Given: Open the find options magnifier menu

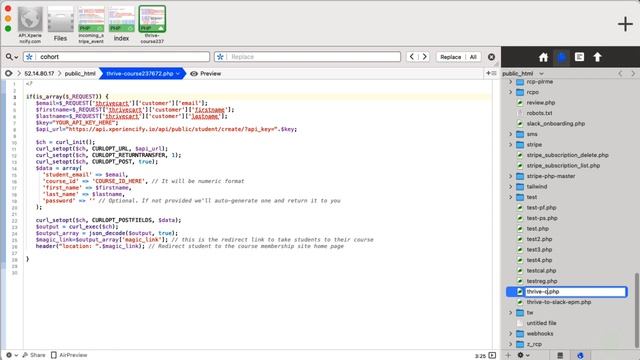Looking at the screenshot, I should 11,57.
